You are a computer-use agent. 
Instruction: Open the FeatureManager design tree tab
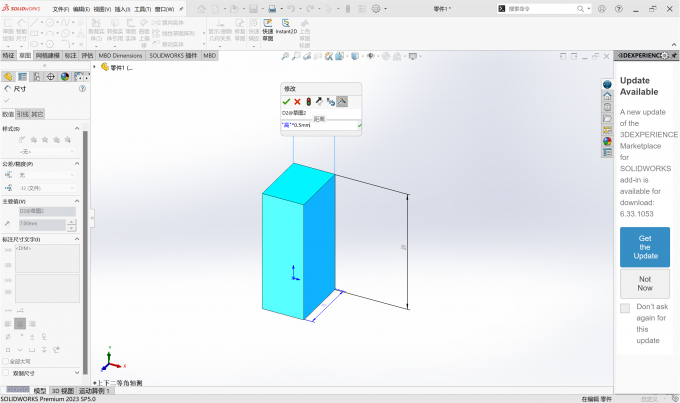click(x=8, y=77)
